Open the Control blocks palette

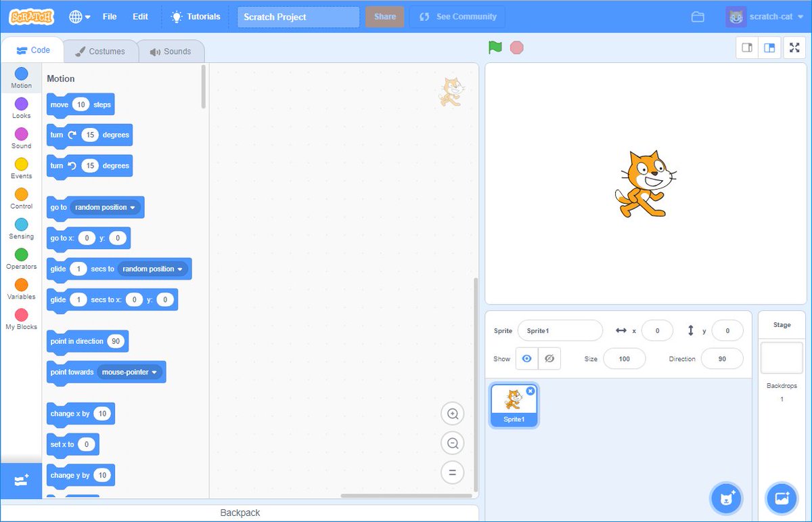[20, 200]
